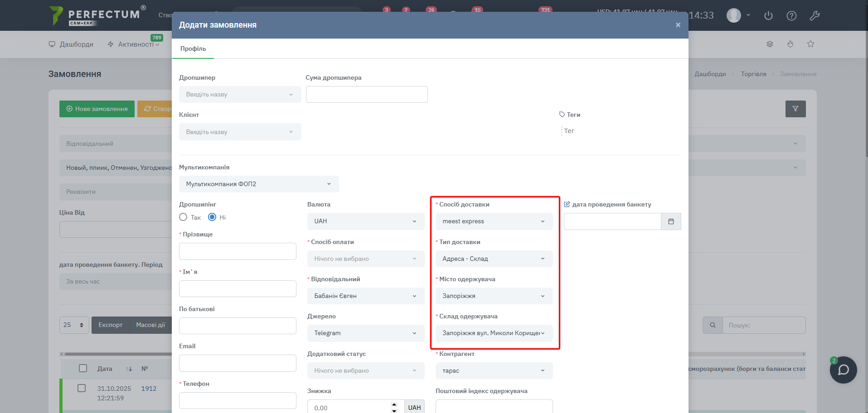
Task: Click the layers stack icon
Action: coord(770,44)
